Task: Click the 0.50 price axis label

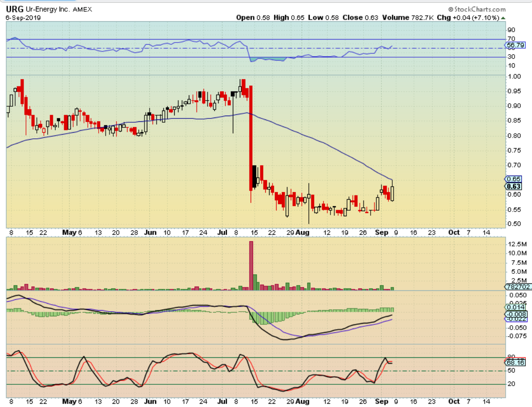Action: point(515,224)
